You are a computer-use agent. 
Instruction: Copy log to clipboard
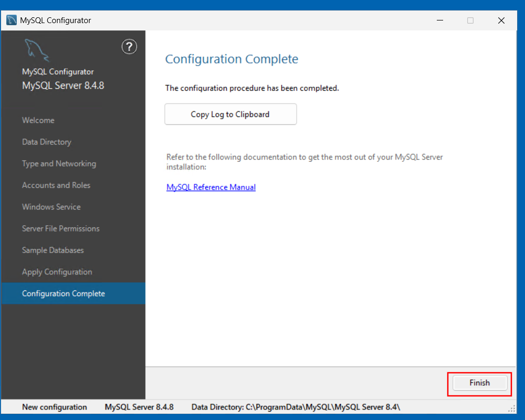click(x=230, y=114)
